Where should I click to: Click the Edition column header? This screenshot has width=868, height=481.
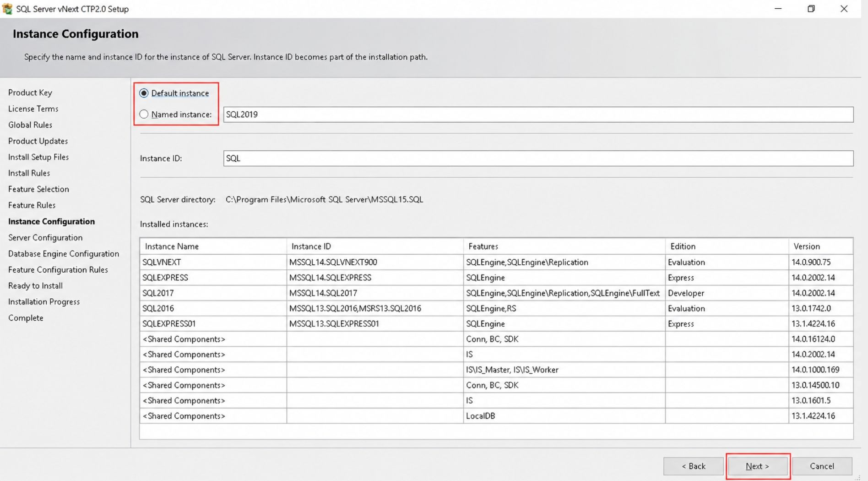[x=727, y=246]
